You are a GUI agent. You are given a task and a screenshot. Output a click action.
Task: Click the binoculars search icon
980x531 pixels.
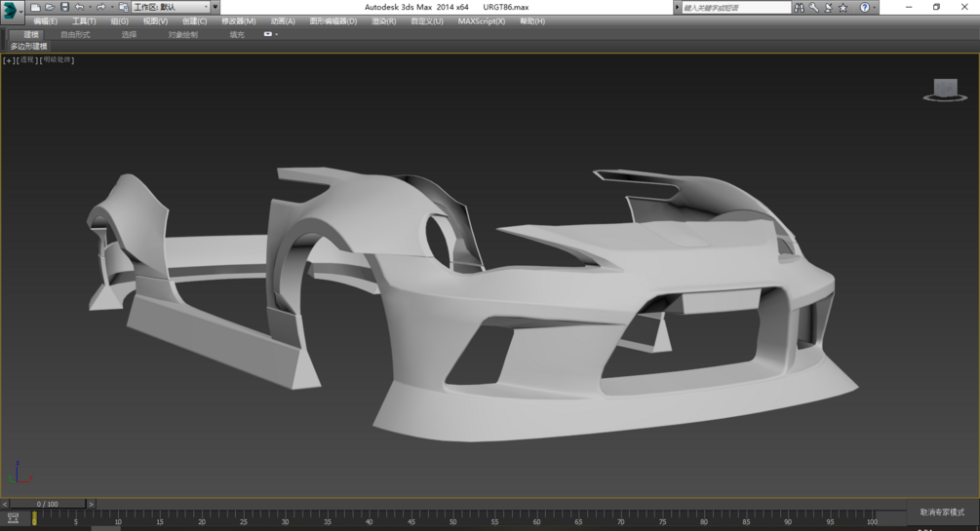coord(799,7)
